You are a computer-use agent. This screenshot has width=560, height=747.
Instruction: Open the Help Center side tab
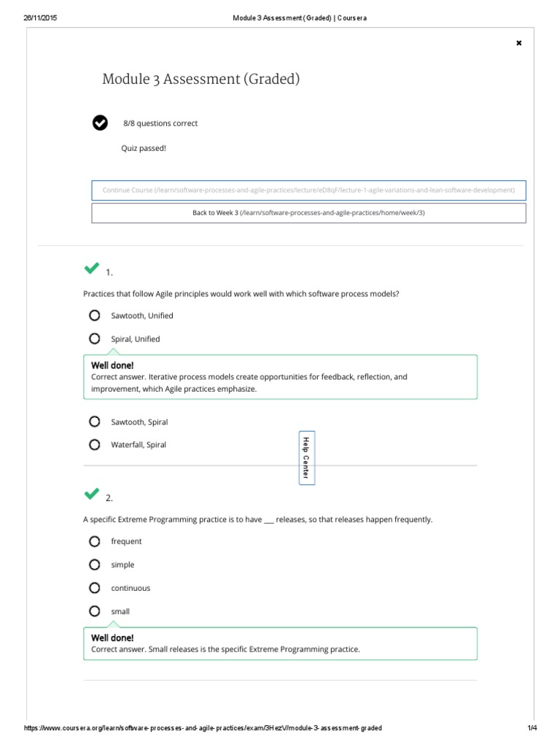tap(306, 457)
